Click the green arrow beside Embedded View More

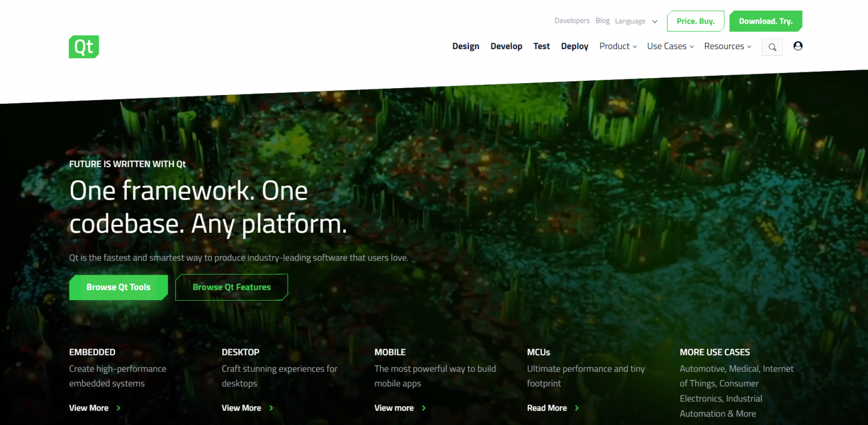tap(118, 407)
